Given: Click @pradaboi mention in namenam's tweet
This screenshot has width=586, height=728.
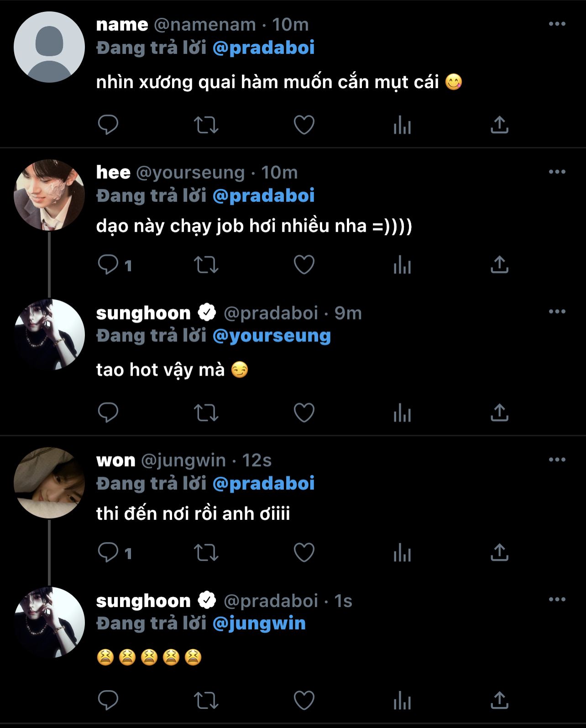Looking at the screenshot, I should tap(264, 48).
